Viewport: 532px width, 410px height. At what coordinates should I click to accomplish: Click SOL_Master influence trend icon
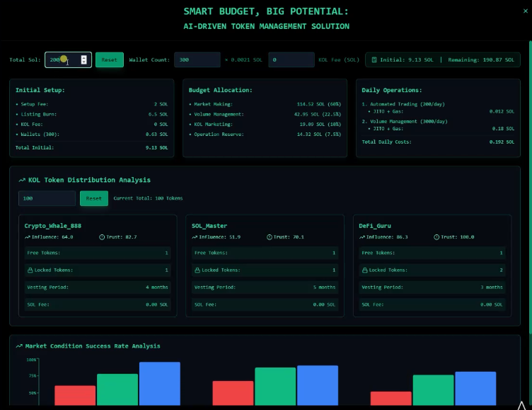coord(195,237)
